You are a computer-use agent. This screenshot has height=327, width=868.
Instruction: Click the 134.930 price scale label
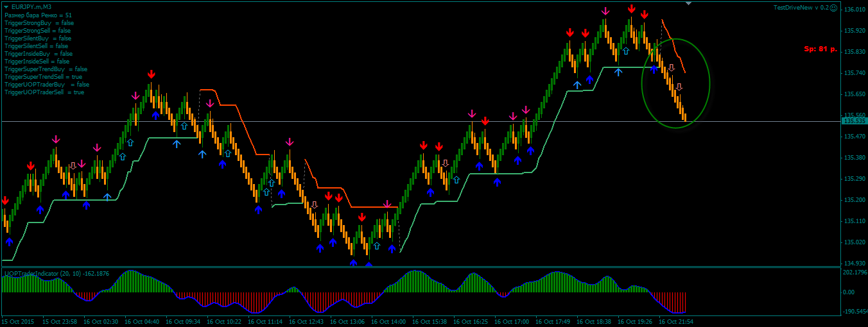coord(855,264)
